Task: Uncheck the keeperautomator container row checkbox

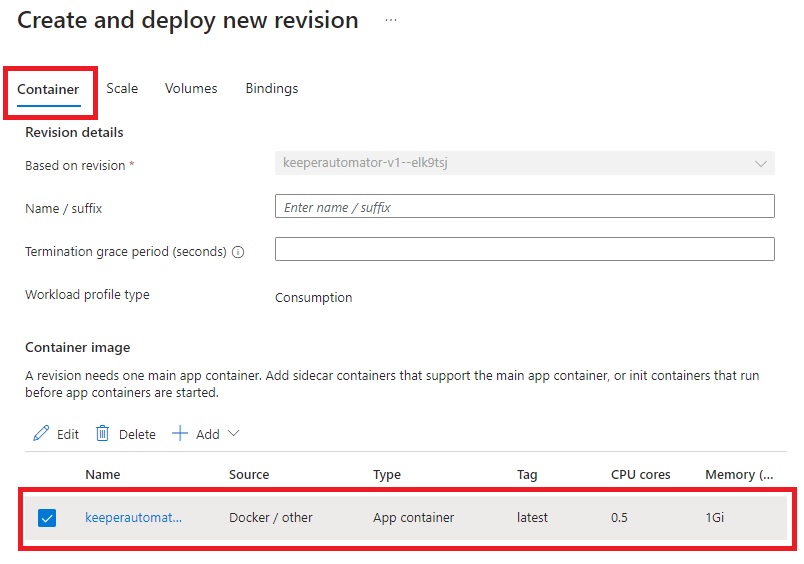Action: pos(47,518)
